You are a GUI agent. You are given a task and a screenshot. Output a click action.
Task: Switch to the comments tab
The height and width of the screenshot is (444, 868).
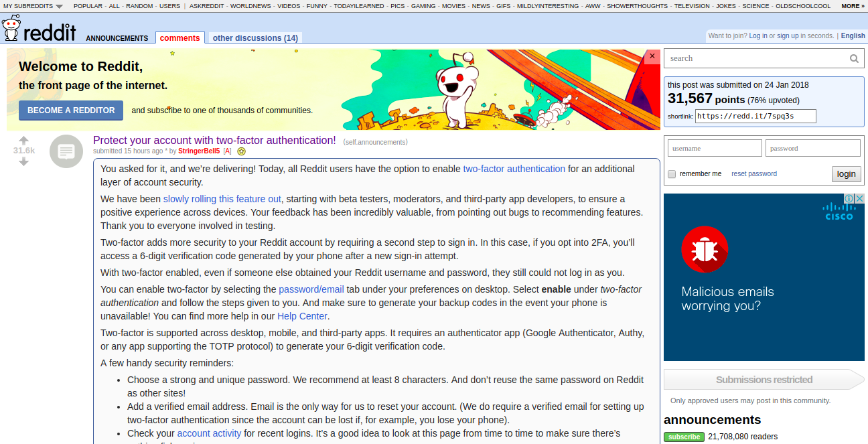pos(179,38)
